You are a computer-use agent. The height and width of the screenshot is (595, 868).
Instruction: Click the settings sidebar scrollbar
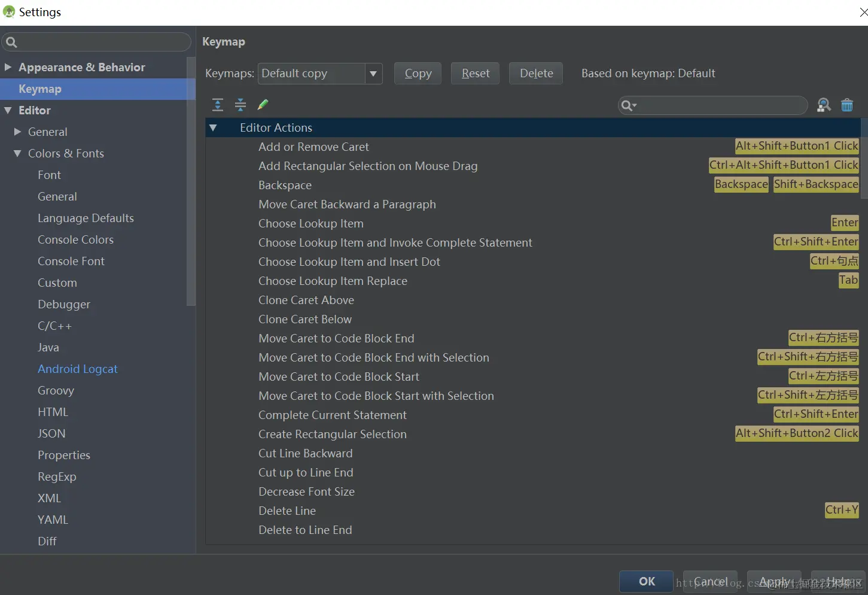point(191,181)
